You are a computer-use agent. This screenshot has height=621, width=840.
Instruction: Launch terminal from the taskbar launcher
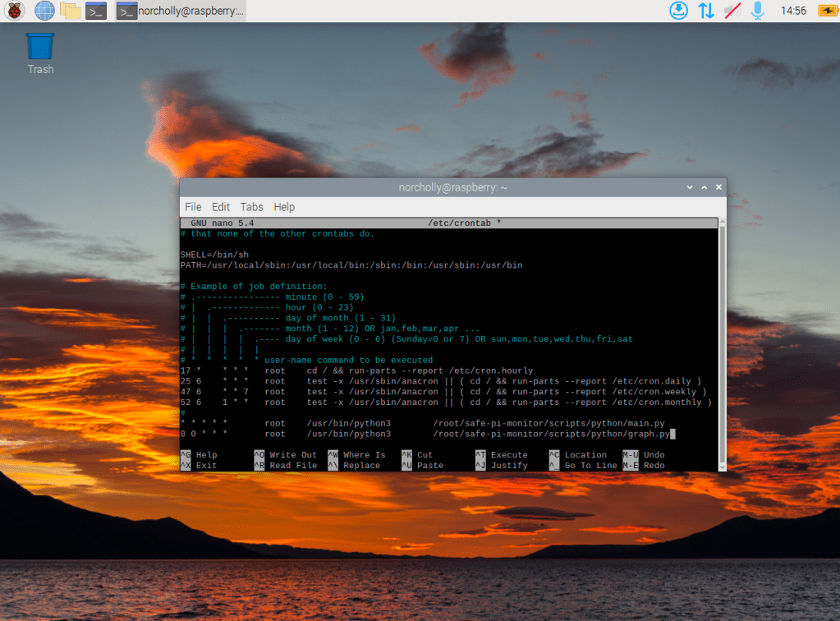(97, 11)
